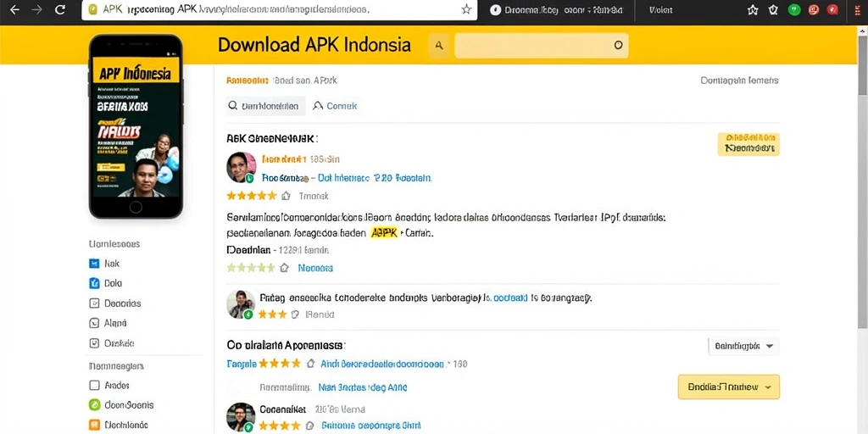Open the Fangale link
Image resolution: width=868 pixels, height=434 pixels.
pos(242,364)
